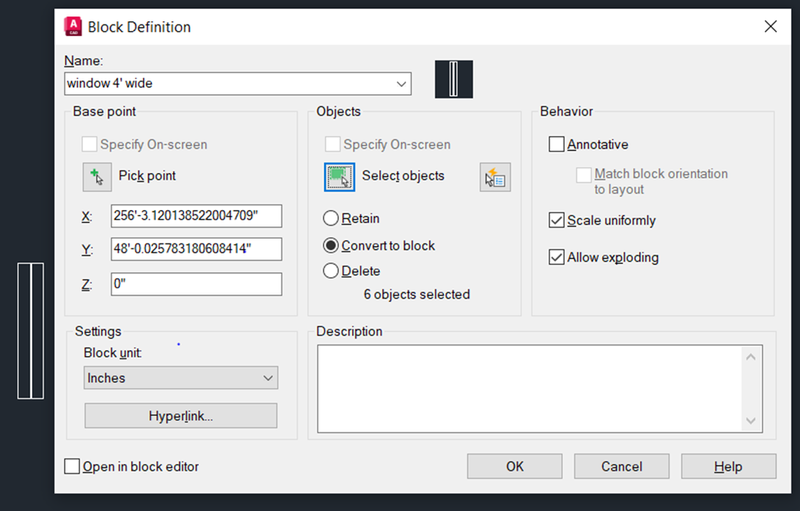Click the X coordinate input field
The image size is (800, 511).
[x=196, y=216]
